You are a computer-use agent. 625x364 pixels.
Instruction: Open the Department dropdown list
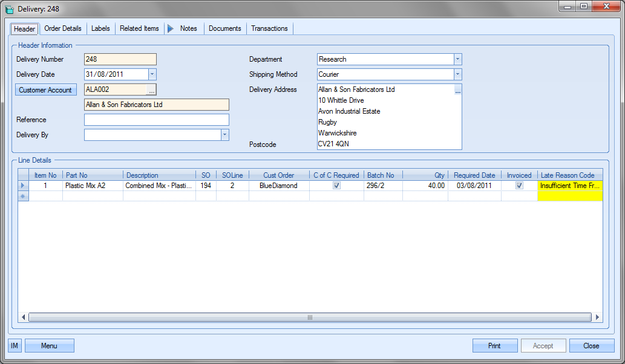click(x=457, y=59)
